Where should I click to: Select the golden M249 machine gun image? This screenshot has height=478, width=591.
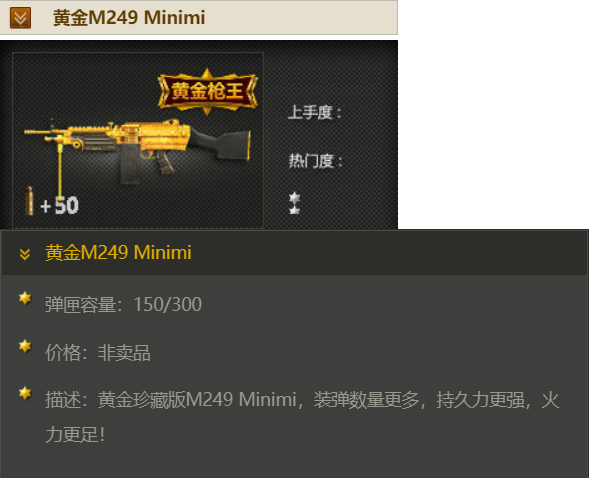138,151
